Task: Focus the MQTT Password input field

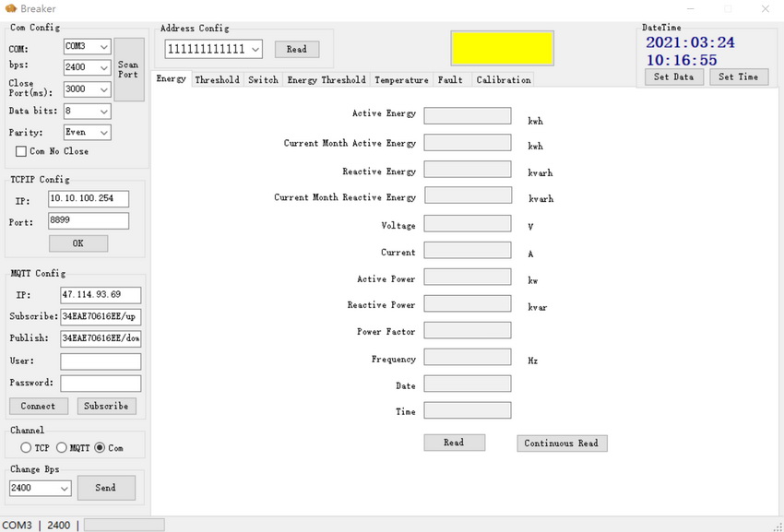Action: click(x=101, y=383)
